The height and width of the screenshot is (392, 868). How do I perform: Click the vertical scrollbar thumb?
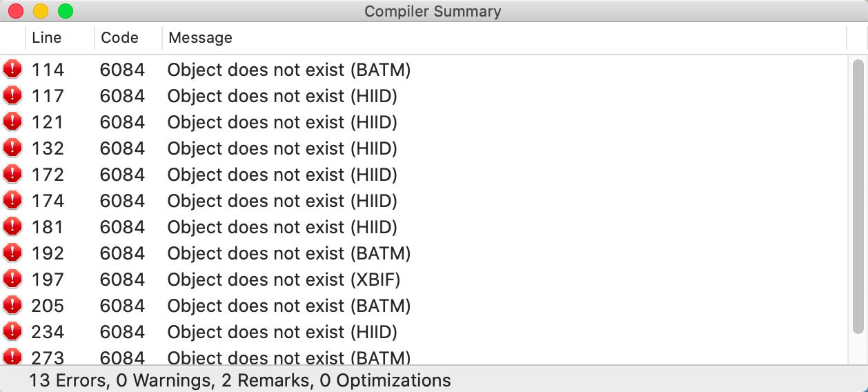pos(858,207)
